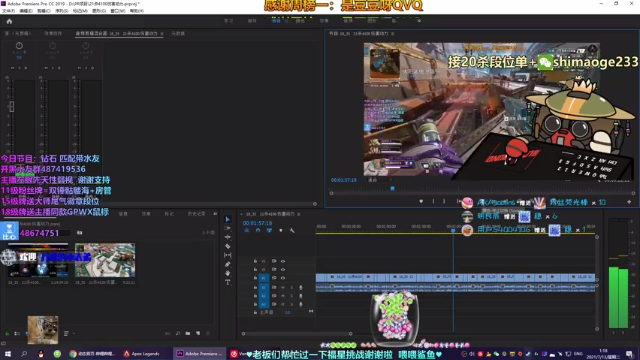
Task: Open timeline display settings wrench icon
Action: tap(292, 231)
